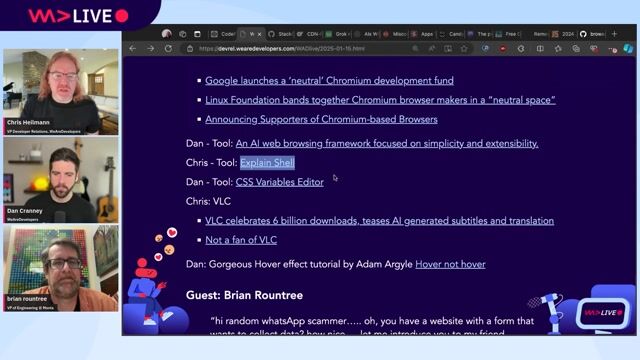Select Chris Heilmann video thumbnail
Image resolution: width=640 pixels, height=360 pixels.
pos(61,92)
